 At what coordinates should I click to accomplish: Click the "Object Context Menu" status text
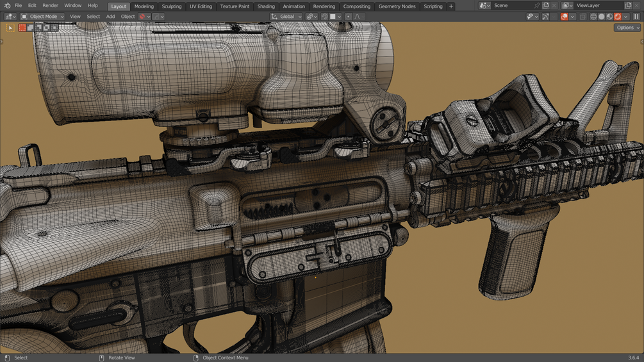(x=226, y=358)
